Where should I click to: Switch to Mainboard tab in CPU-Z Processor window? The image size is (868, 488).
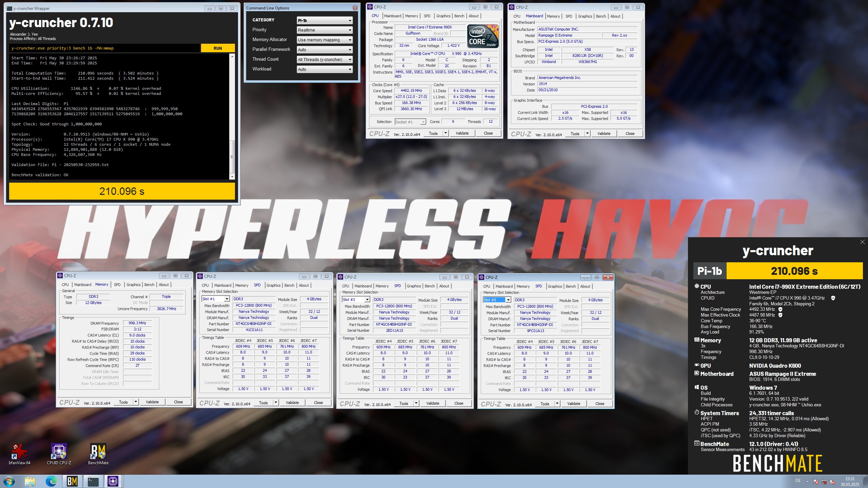tap(393, 16)
